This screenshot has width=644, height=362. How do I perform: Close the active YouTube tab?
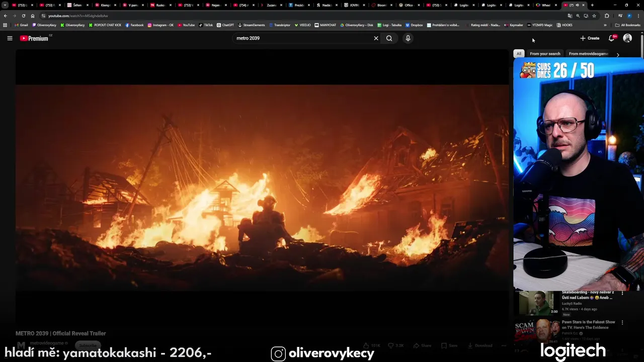coord(583,5)
